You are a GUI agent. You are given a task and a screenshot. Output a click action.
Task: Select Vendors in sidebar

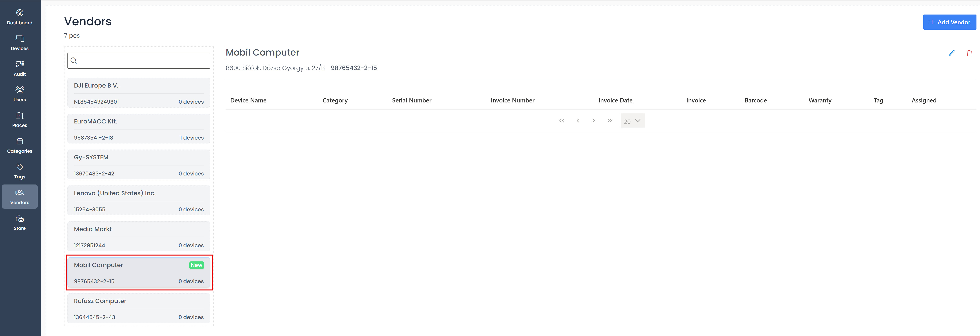(20, 197)
